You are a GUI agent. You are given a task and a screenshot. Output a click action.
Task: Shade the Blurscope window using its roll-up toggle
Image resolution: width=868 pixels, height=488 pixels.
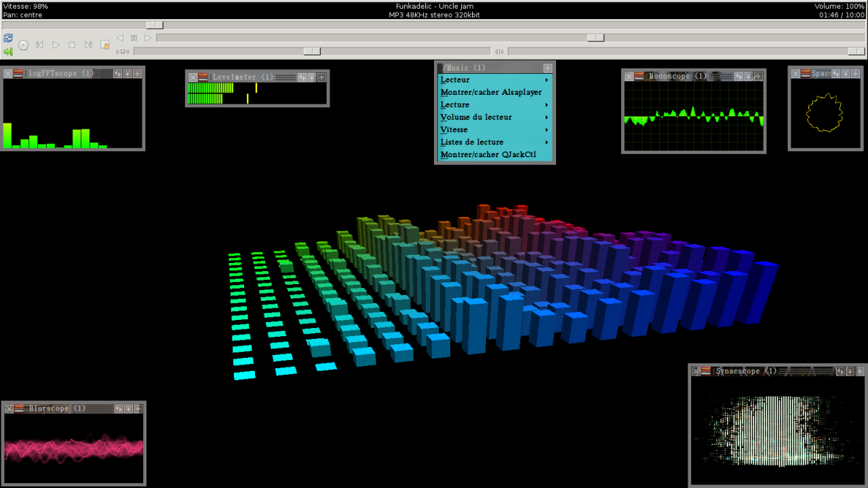(x=129, y=408)
